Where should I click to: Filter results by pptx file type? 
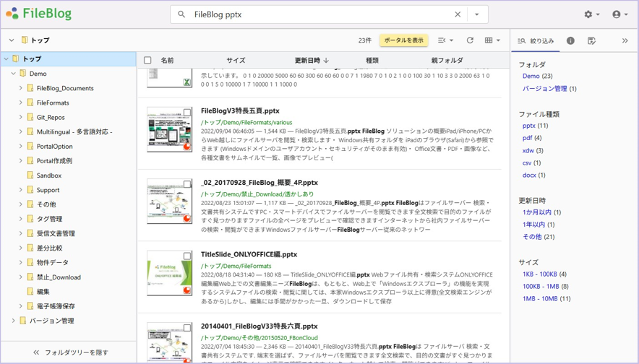click(x=529, y=126)
